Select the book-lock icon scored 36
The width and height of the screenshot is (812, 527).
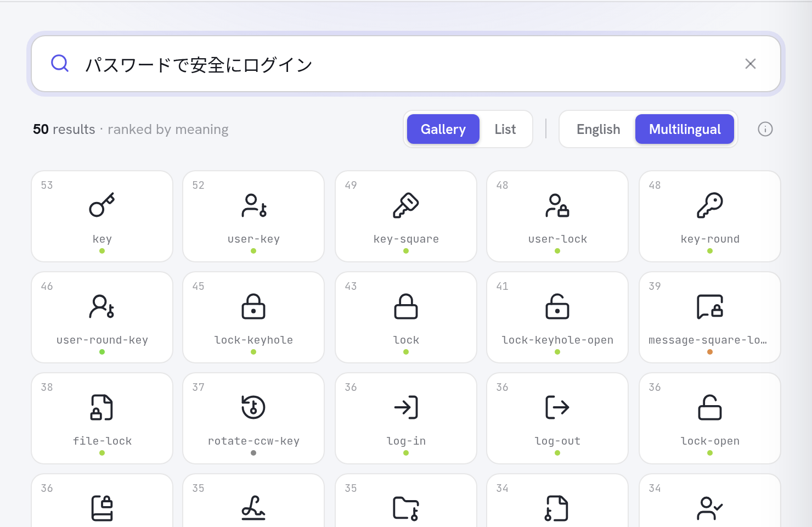tap(102, 501)
